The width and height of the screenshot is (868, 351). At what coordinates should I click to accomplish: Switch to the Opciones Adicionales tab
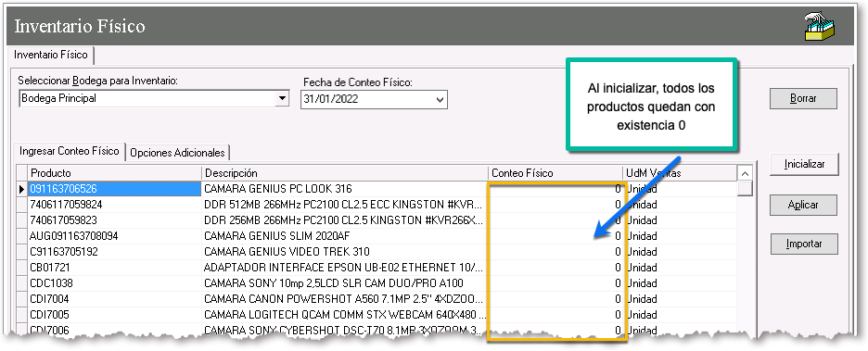177,153
